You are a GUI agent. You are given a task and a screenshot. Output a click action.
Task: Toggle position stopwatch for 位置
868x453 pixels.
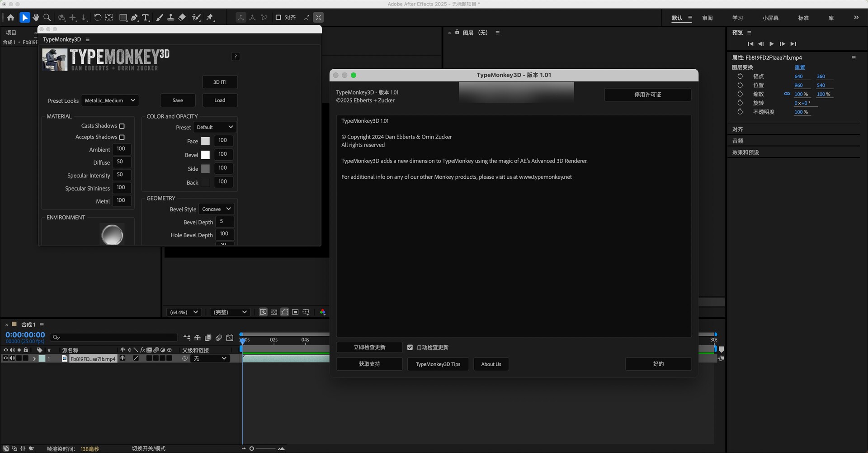pos(740,85)
